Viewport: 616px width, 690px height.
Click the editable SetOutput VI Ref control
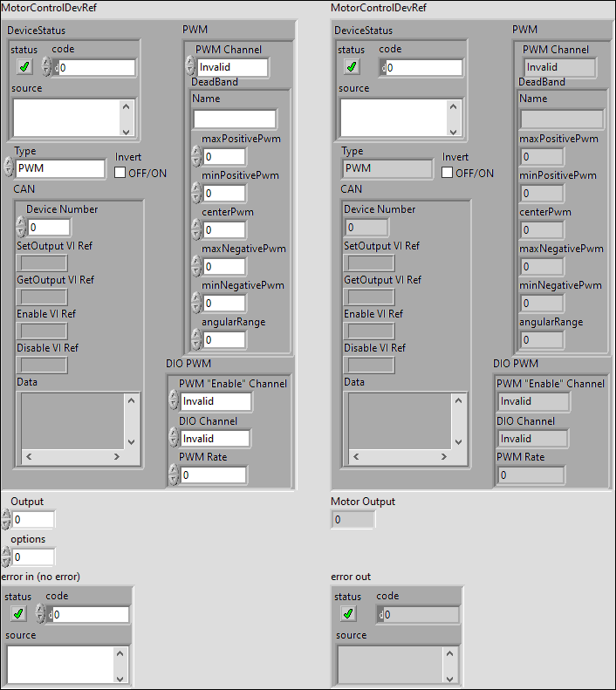pyautogui.click(x=43, y=263)
